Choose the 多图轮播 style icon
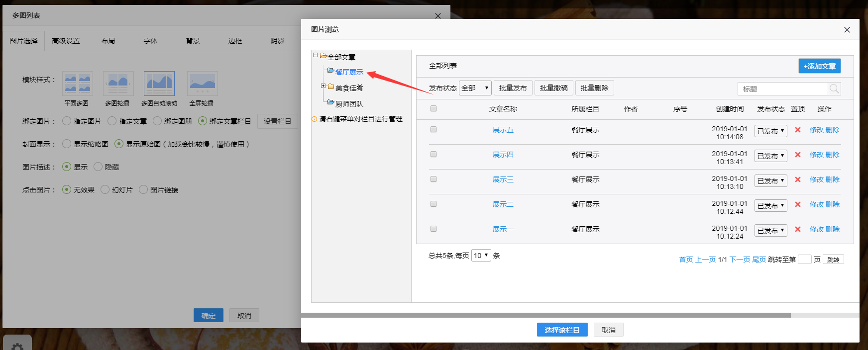 [x=118, y=84]
